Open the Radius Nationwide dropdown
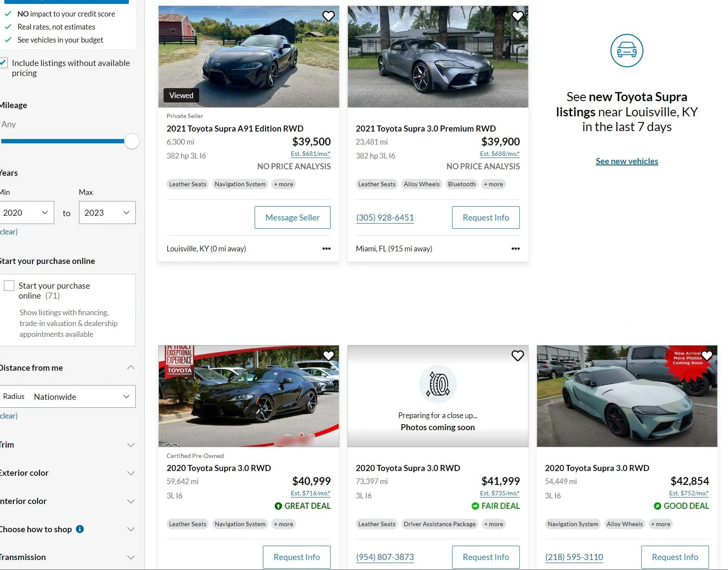The image size is (728, 570). pos(67,396)
